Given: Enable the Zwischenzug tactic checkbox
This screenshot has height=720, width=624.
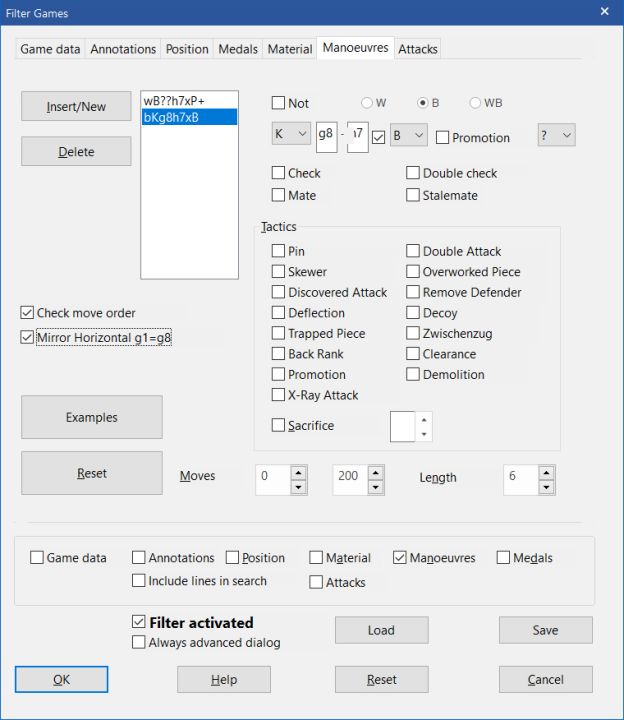Looking at the screenshot, I should (413, 334).
